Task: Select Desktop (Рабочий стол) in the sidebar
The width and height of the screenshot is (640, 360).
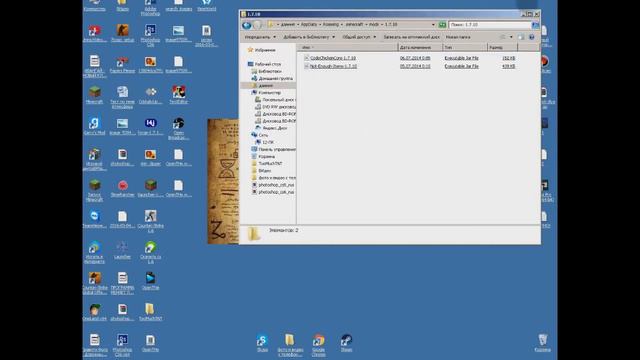Action: click(264, 64)
